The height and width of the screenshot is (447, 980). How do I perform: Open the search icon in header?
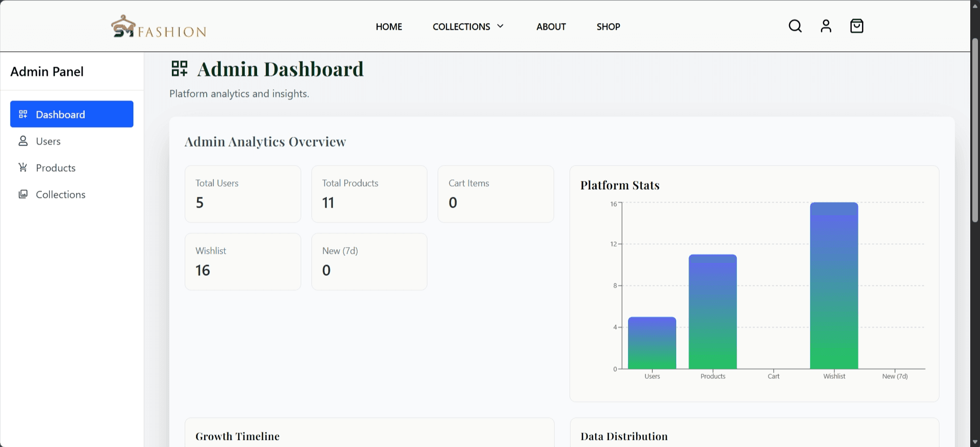(x=795, y=26)
